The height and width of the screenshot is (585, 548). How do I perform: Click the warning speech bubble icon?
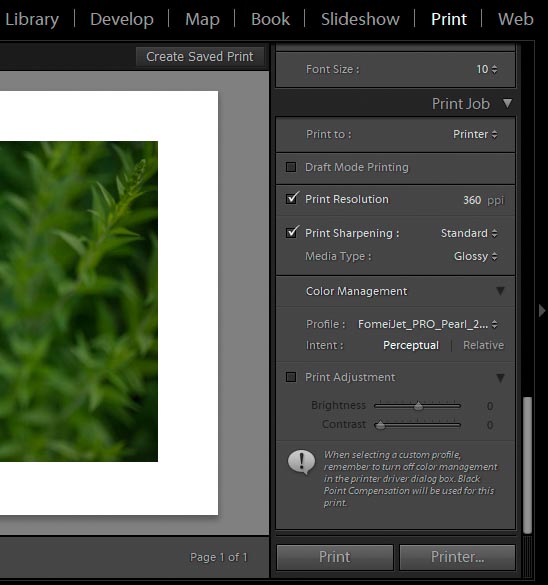[301, 462]
